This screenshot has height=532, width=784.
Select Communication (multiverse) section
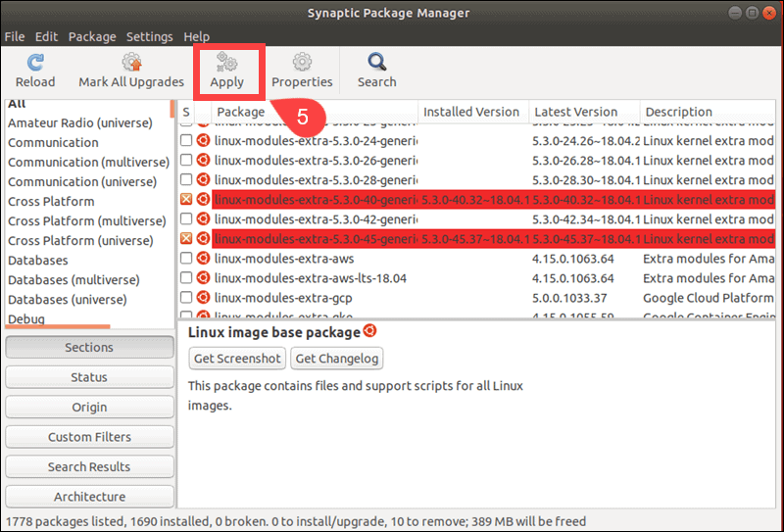point(88,163)
